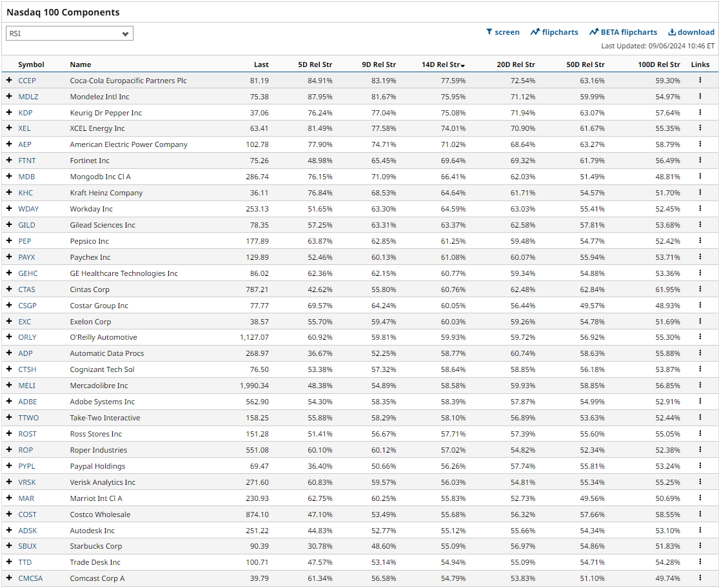
Task: Open links menu for CMCSA row
Action: click(700, 578)
